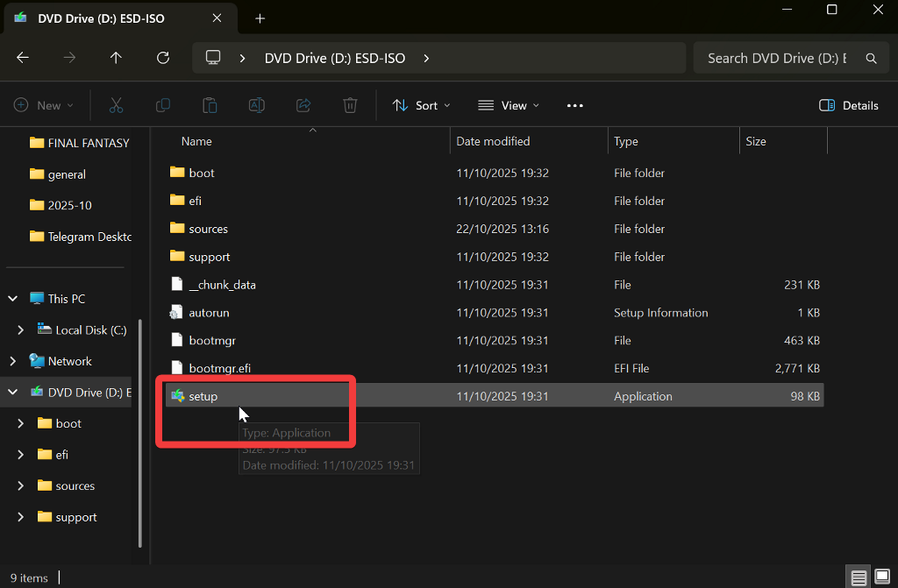Image resolution: width=898 pixels, height=588 pixels.
Task: Expand Local Disk (C:) in navigation tree
Action: tap(21, 330)
